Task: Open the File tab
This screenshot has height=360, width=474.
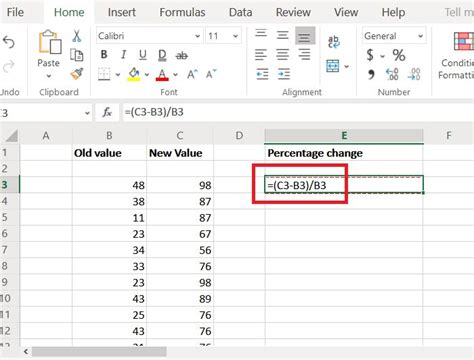Action: coord(15,12)
